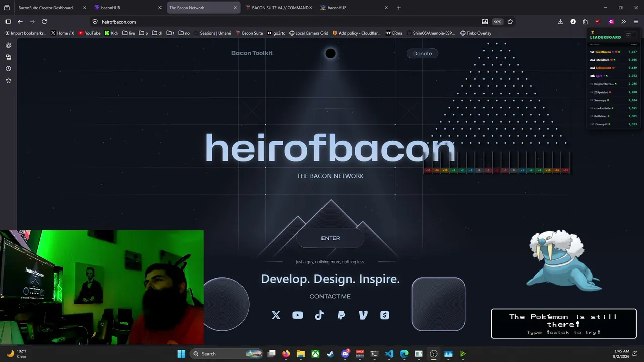Open the go2rtc bookmark
Viewport: 644px width, 362px height.
(x=276, y=33)
